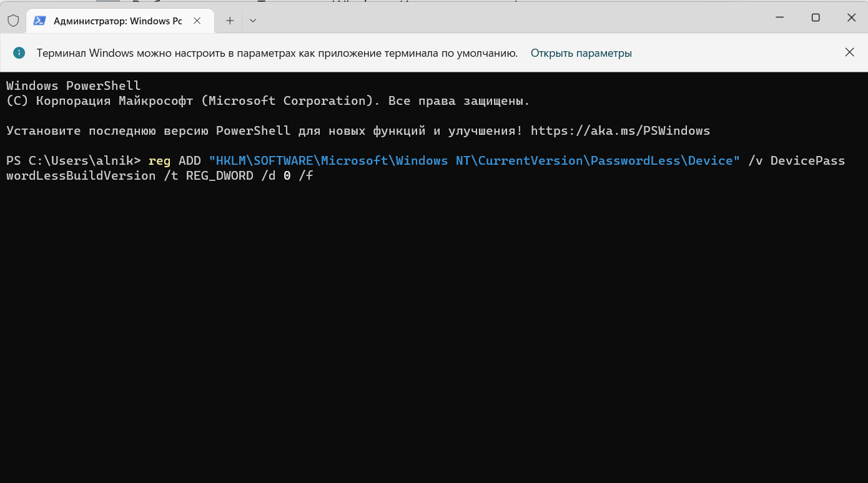Open the Открыть параметры link
The width and height of the screenshot is (868, 483).
click(x=581, y=53)
